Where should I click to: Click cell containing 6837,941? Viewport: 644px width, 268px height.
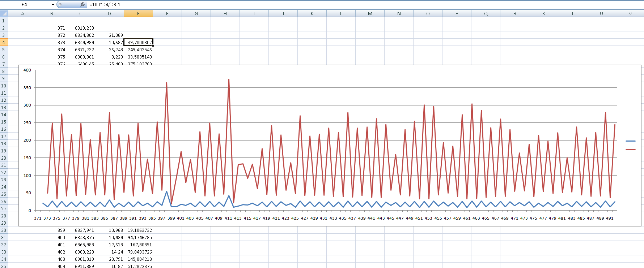click(x=80, y=230)
